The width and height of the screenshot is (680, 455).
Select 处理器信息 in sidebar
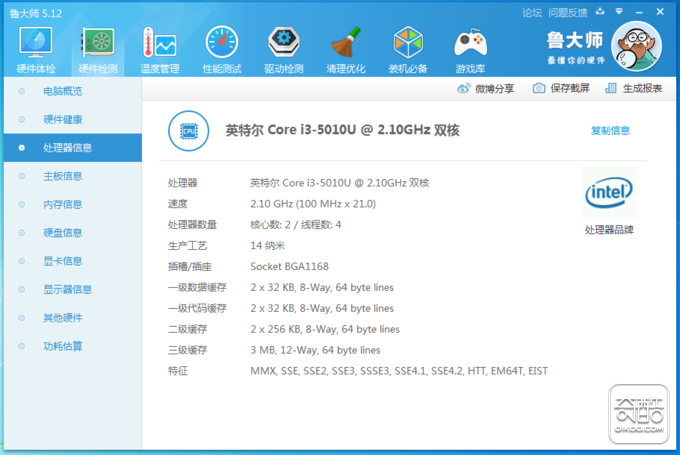tap(73, 148)
